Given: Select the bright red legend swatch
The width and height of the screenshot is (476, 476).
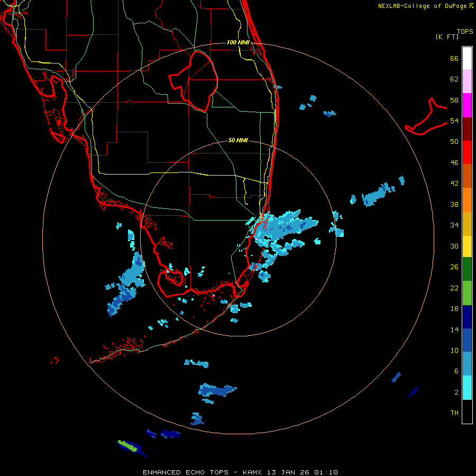Looking at the screenshot, I should click(x=467, y=152).
